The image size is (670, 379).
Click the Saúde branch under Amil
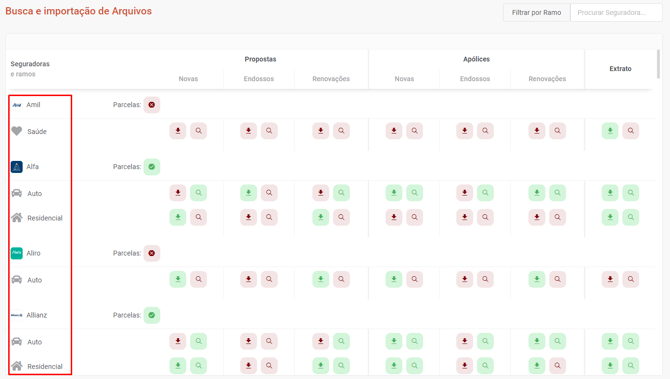tap(37, 132)
